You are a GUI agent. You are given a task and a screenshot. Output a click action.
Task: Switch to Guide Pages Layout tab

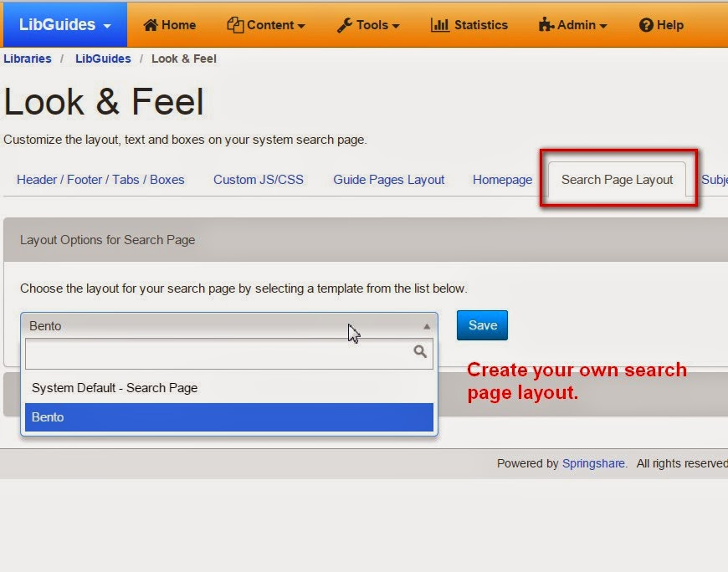(x=389, y=180)
